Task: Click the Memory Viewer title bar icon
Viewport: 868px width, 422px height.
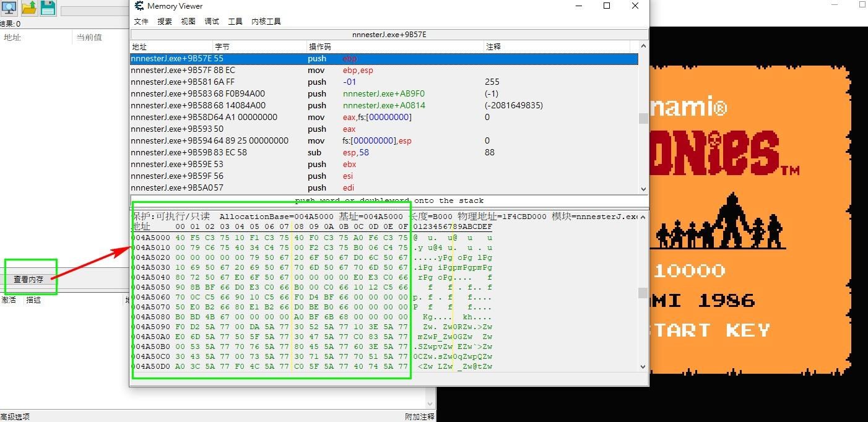Action: click(x=139, y=6)
